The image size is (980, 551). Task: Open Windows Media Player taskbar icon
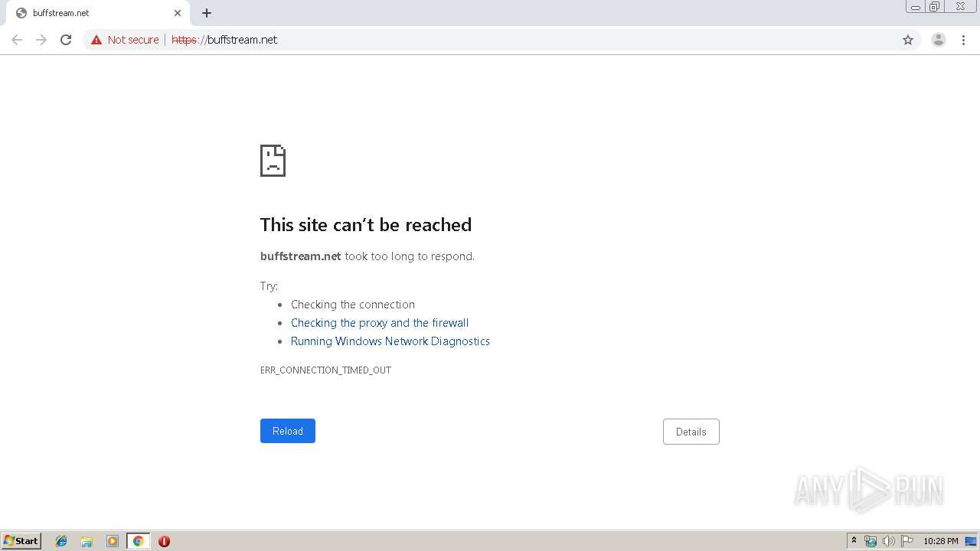pos(113,541)
